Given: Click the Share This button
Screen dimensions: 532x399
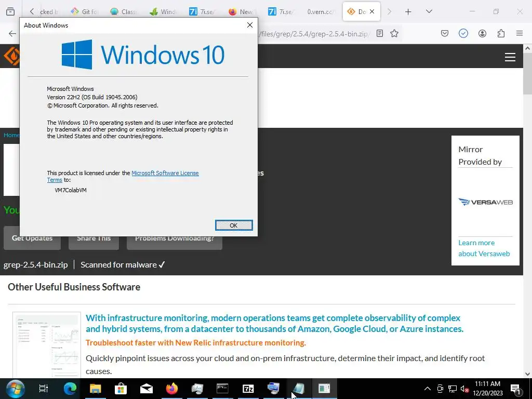Looking at the screenshot, I should pyautogui.click(x=94, y=238).
